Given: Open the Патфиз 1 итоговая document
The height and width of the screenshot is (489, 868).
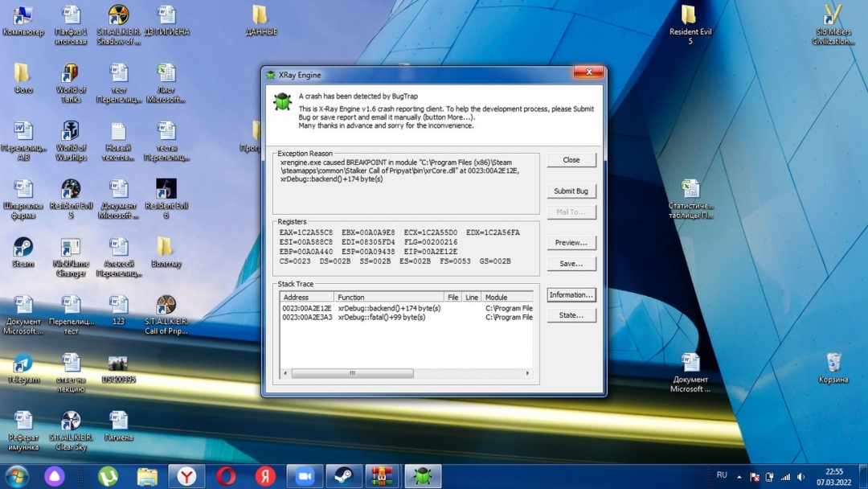Looking at the screenshot, I should 71,25.
